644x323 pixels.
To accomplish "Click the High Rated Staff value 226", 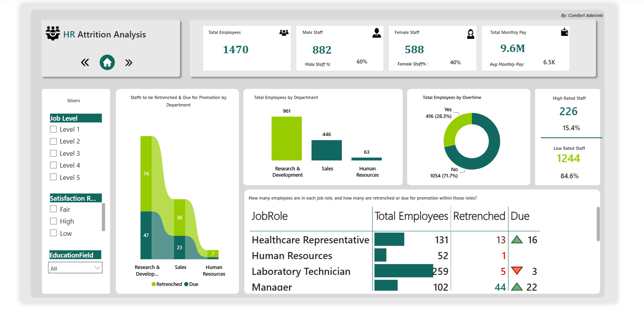I will coord(568,112).
